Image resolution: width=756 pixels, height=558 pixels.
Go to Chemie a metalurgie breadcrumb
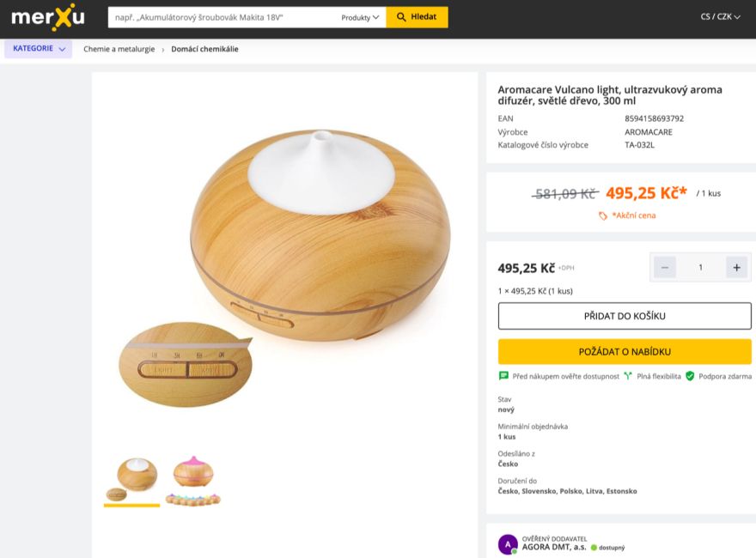pyautogui.click(x=119, y=49)
